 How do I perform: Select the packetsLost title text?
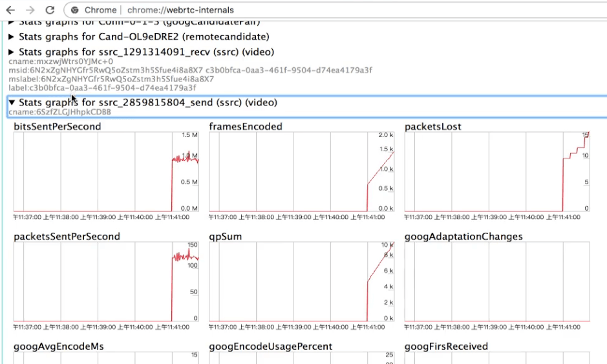point(433,127)
